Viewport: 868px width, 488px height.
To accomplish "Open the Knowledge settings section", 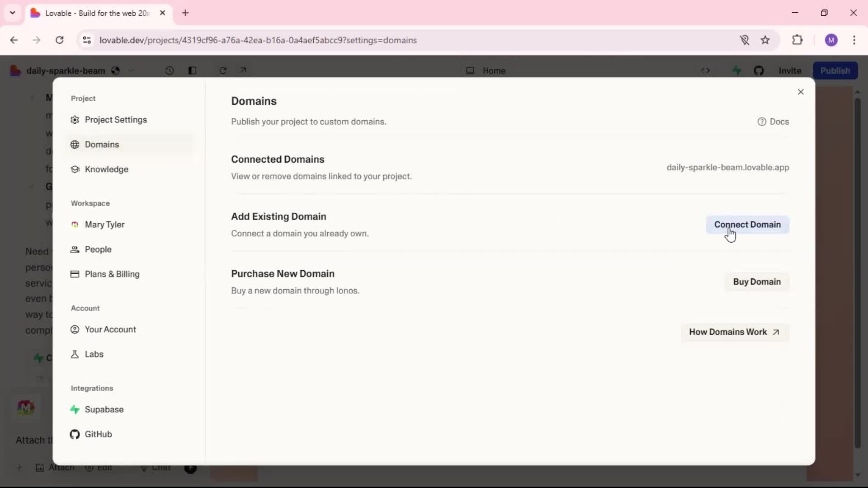I will point(129,169).
